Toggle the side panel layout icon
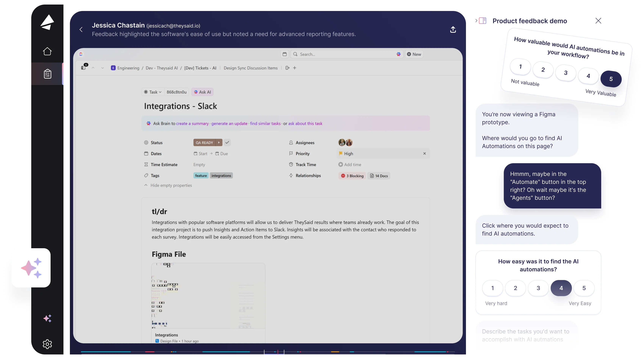 point(482,21)
